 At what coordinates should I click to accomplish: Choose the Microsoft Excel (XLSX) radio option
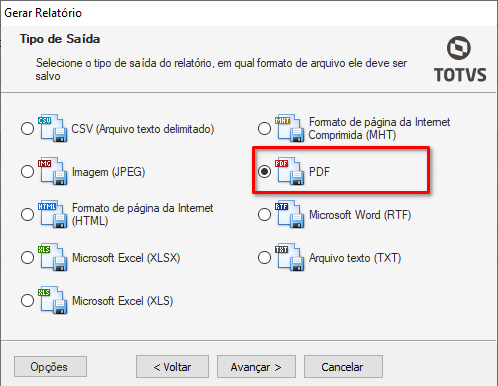point(27,258)
